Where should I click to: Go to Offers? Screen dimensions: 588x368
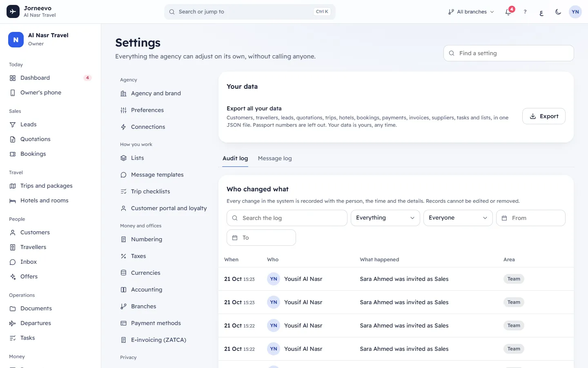point(51,276)
